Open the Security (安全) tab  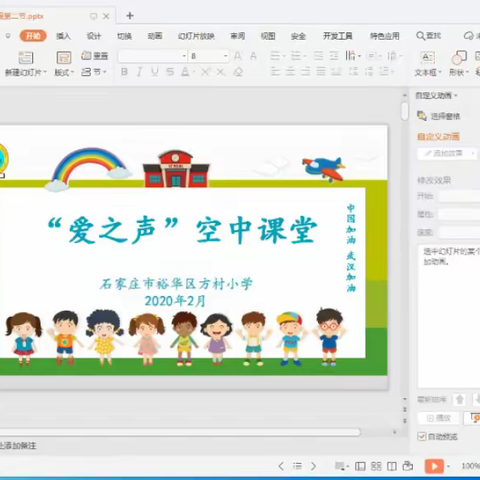298,36
